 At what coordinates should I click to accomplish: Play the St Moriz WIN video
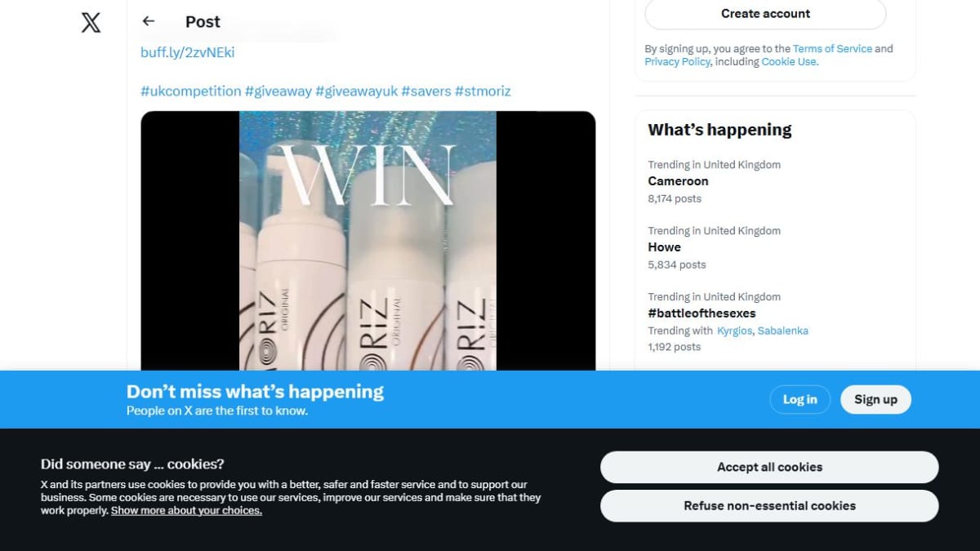click(x=368, y=241)
